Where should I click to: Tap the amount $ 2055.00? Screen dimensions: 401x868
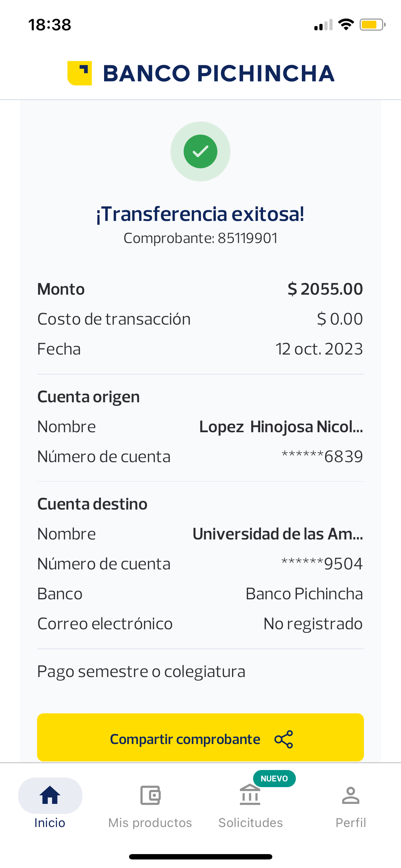[x=325, y=289]
